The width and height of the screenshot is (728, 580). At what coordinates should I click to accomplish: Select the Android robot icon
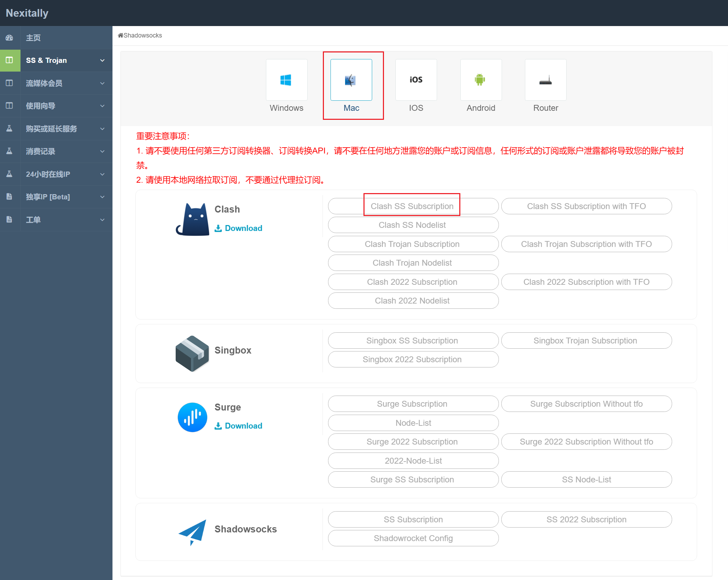(x=480, y=80)
